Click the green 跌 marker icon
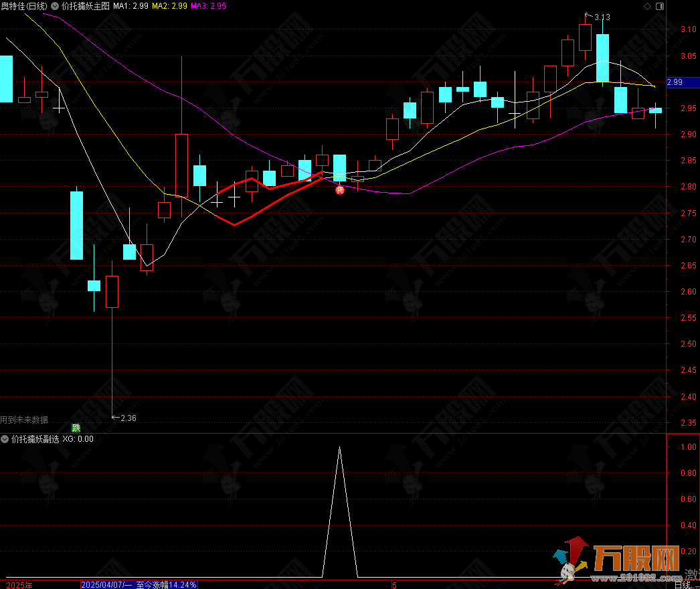Screen dimensions: 700x589 (x=76, y=427)
